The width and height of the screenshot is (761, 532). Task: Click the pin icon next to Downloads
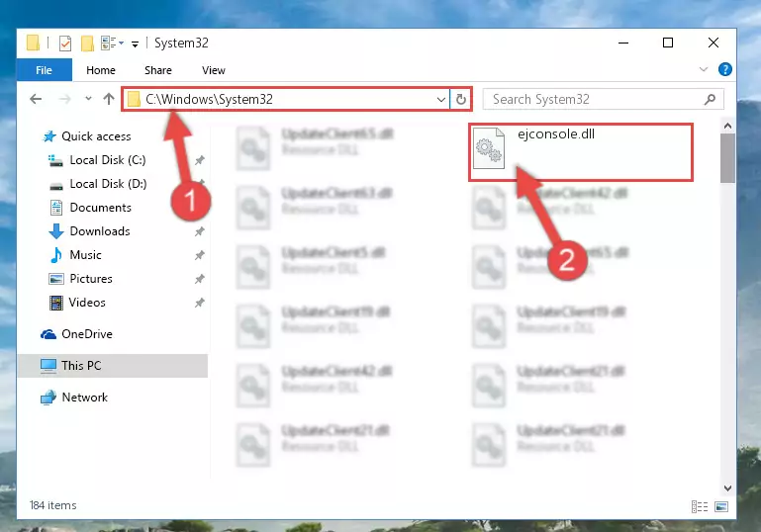pyautogui.click(x=200, y=231)
